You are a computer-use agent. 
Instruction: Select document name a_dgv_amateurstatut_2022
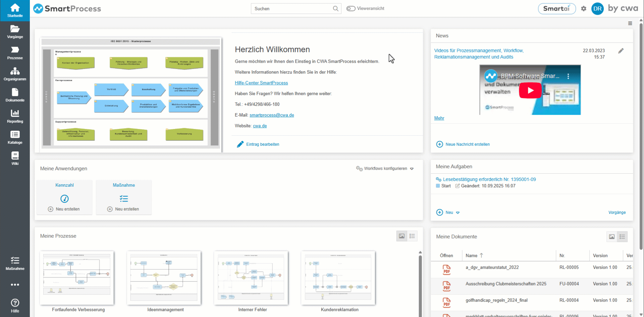tap(492, 268)
